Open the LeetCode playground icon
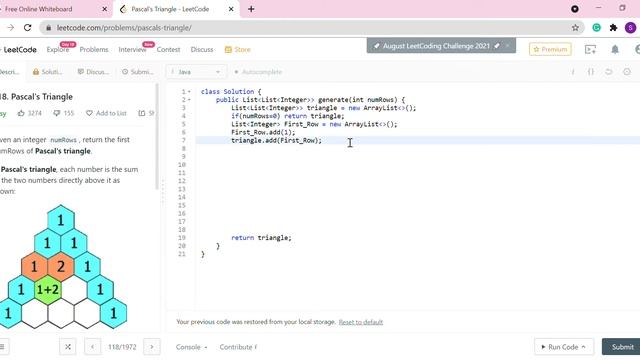This screenshot has width=640, height=360. pos(590,49)
